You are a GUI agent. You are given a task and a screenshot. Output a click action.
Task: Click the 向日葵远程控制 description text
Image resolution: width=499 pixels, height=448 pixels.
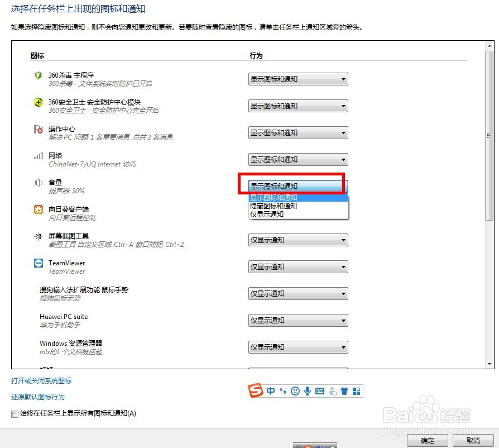click(72, 217)
